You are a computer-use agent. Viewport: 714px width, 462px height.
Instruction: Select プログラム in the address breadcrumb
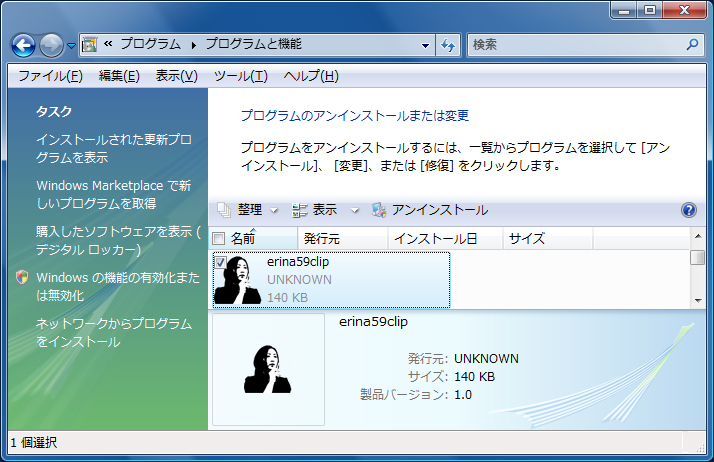tap(150, 44)
